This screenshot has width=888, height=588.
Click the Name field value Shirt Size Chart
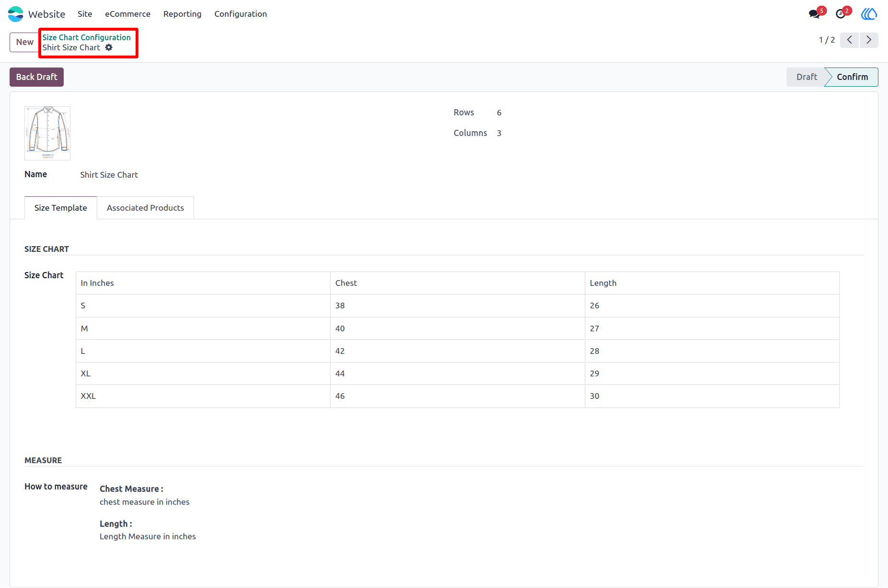pyautogui.click(x=109, y=175)
